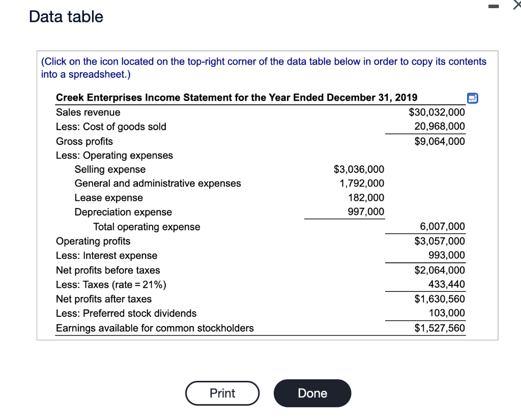The height and width of the screenshot is (420, 521).
Task: Click the Print button
Action: point(222,393)
